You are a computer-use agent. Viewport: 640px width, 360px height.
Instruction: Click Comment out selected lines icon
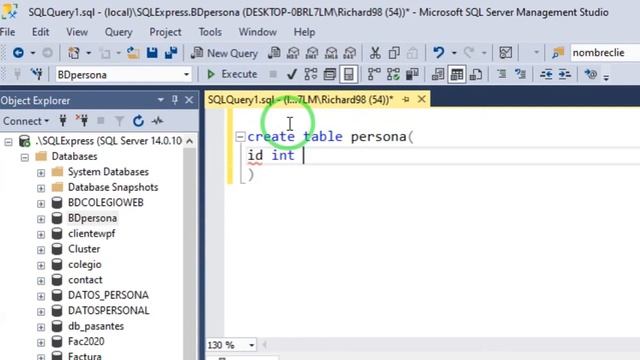(x=502, y=74)
